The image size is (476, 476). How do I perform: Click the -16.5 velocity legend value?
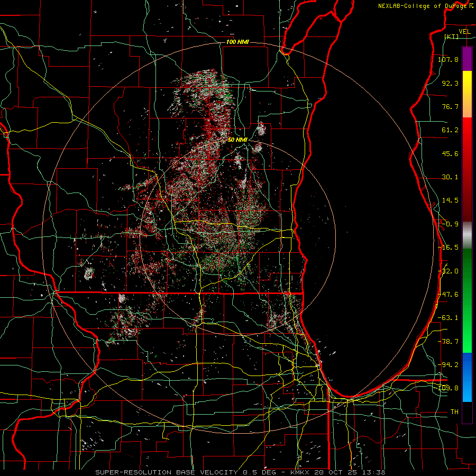pos(448,248)
